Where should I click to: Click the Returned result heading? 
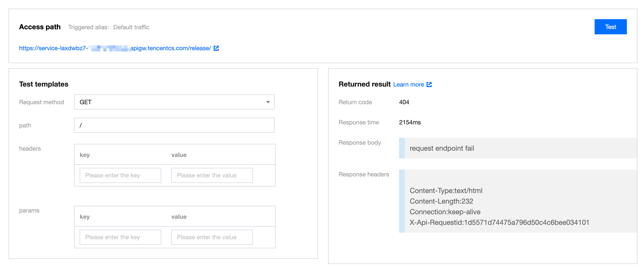click(x=364, y=84)
